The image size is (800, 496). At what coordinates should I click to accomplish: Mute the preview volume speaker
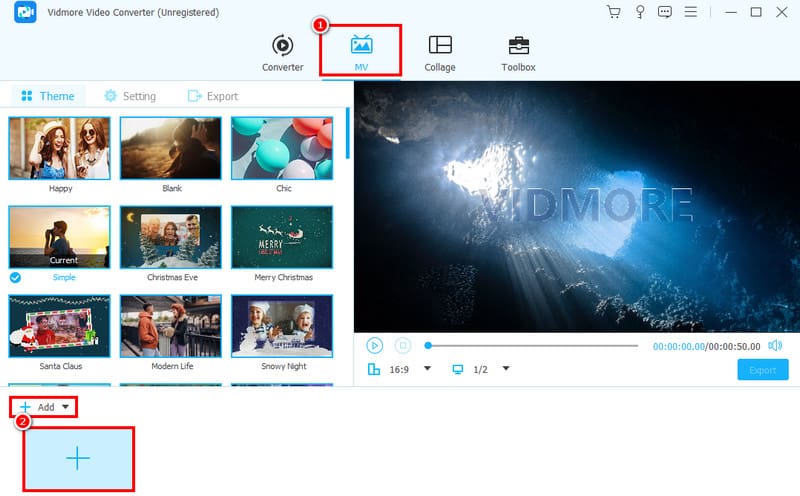point(776,345)
